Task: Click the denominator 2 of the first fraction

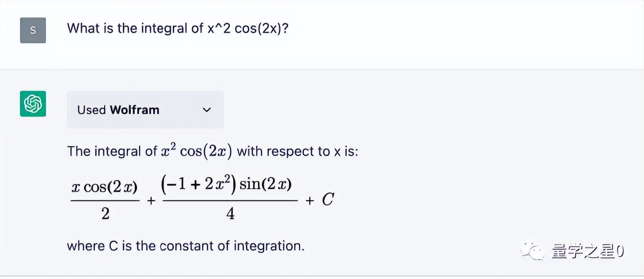Action: click(x=105, y=214)
